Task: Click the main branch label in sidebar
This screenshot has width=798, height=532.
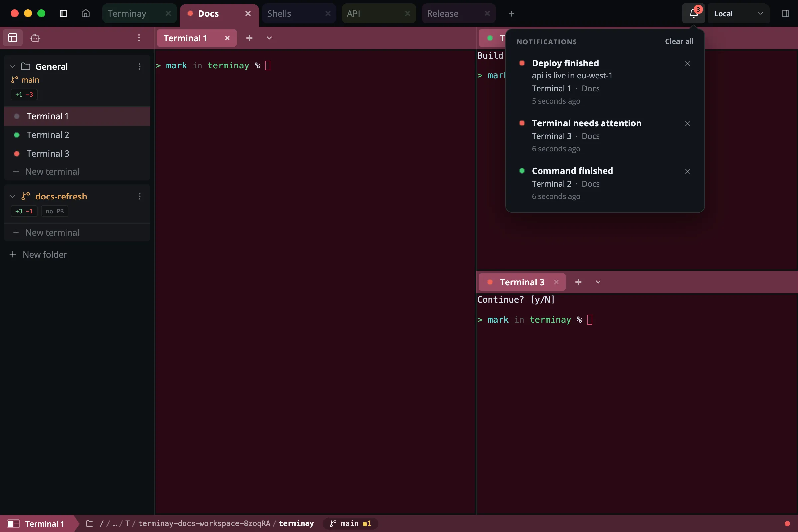Action: tap(26, 80)
